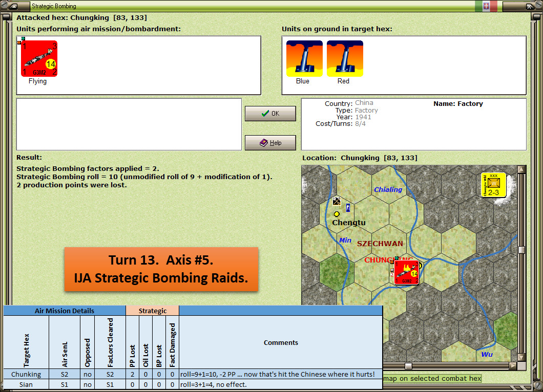Toggle the 'map on selected combat hex' option
This screenshot has height=392, width=543.
(432, 379)
